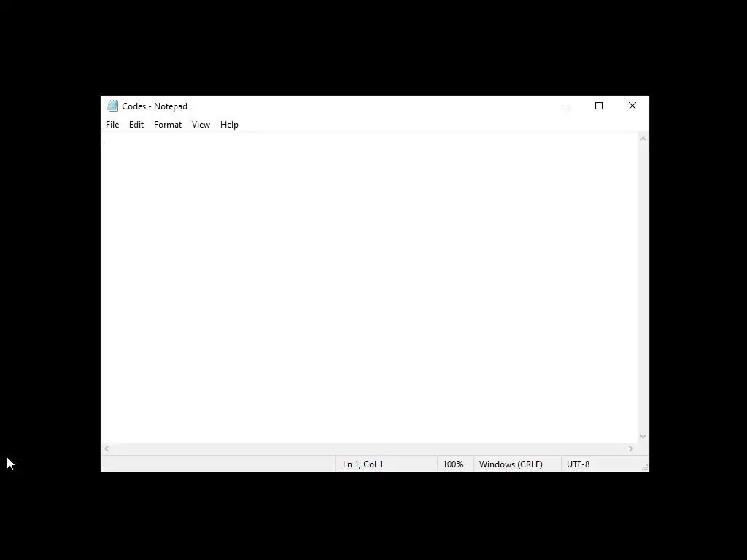Click the Codes - Notepad title bar text
The image size is (747, 560).
pos(155,106)
